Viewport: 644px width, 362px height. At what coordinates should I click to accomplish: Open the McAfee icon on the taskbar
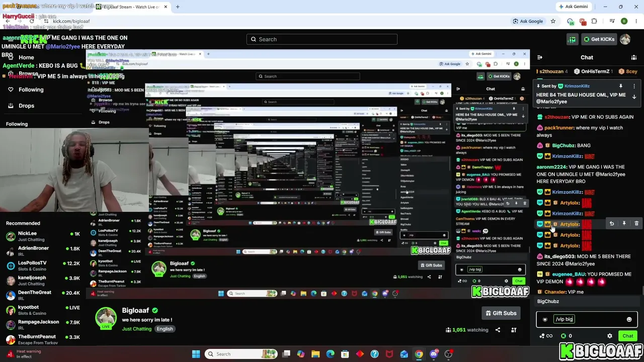[x=389, y=354]
